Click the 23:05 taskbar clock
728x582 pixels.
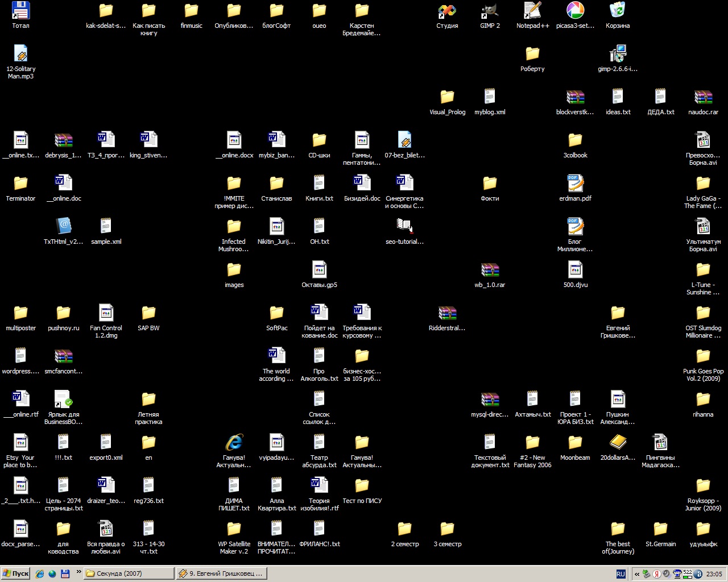coord(714,574)
